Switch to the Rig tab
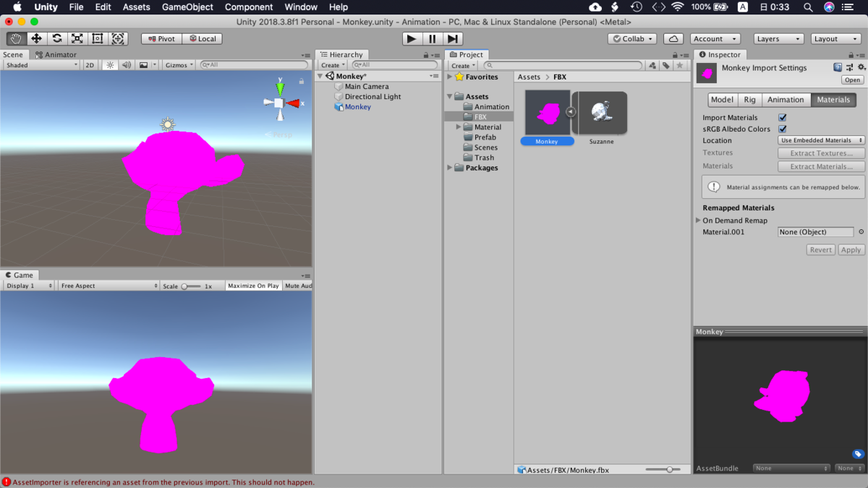The image size is (868, 488). click(x=749, y=100)
